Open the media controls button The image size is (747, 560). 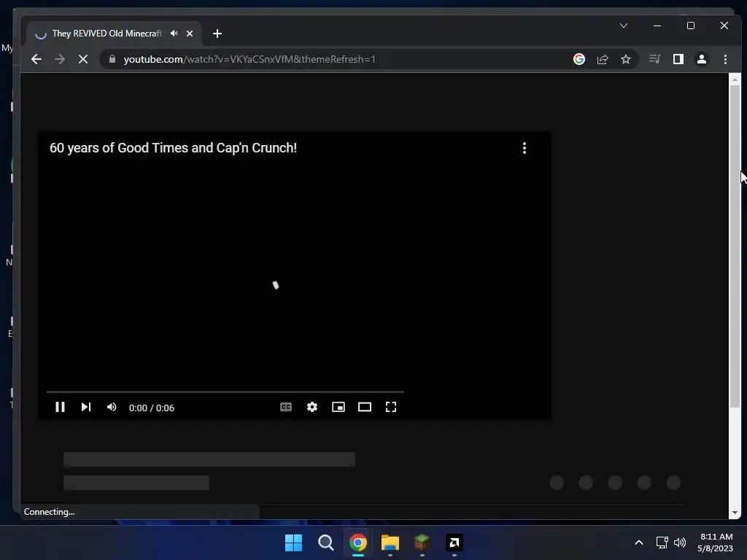click(654, 59)
